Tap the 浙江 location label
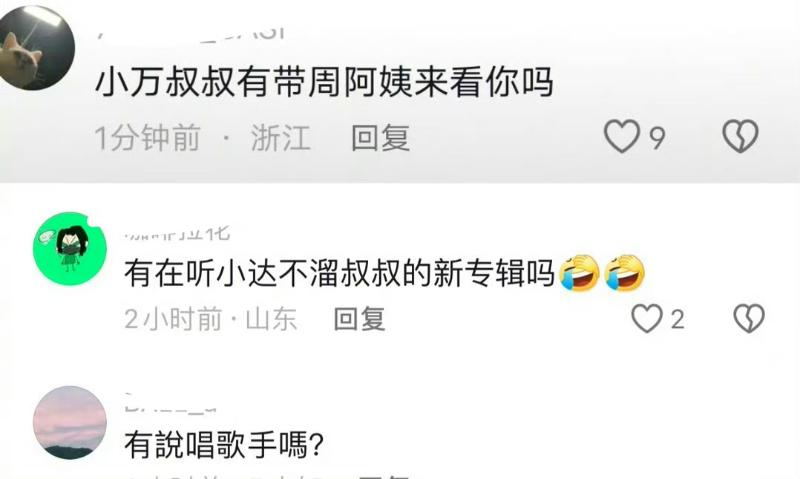 coord(281,138)
